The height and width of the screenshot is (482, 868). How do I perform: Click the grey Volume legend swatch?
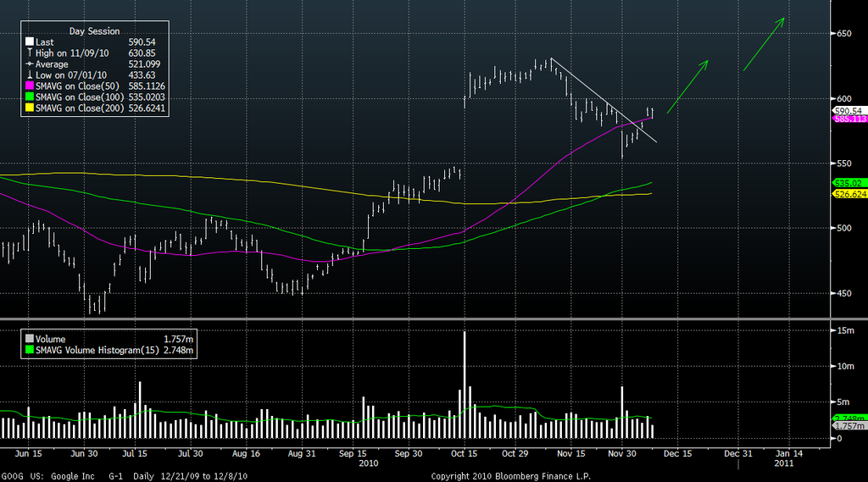point(30,339)
